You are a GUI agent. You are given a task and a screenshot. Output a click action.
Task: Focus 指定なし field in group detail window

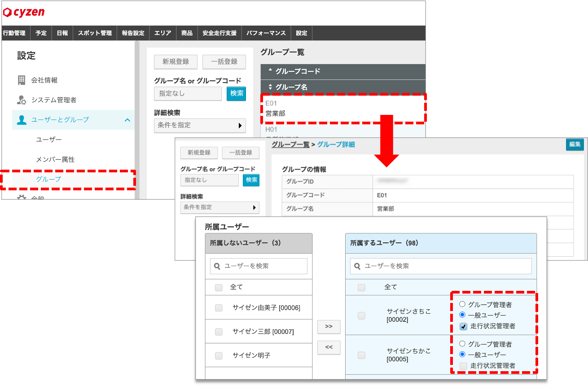tap(210, 180)
